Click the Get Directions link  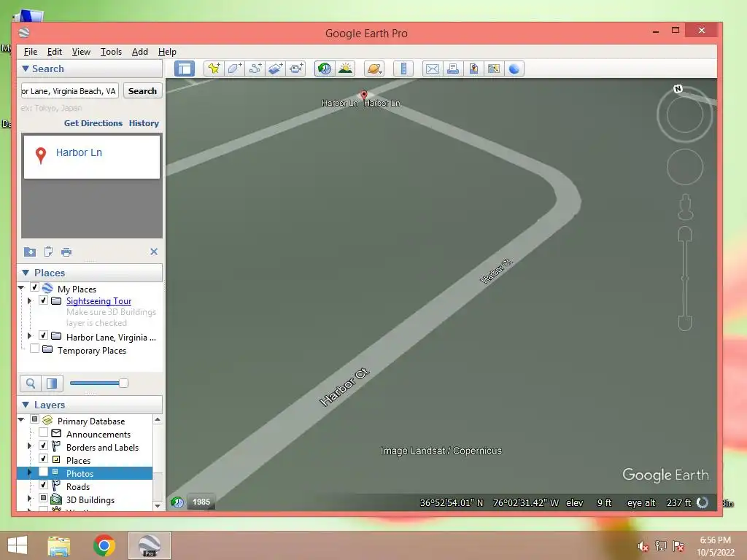pos(93,123)
